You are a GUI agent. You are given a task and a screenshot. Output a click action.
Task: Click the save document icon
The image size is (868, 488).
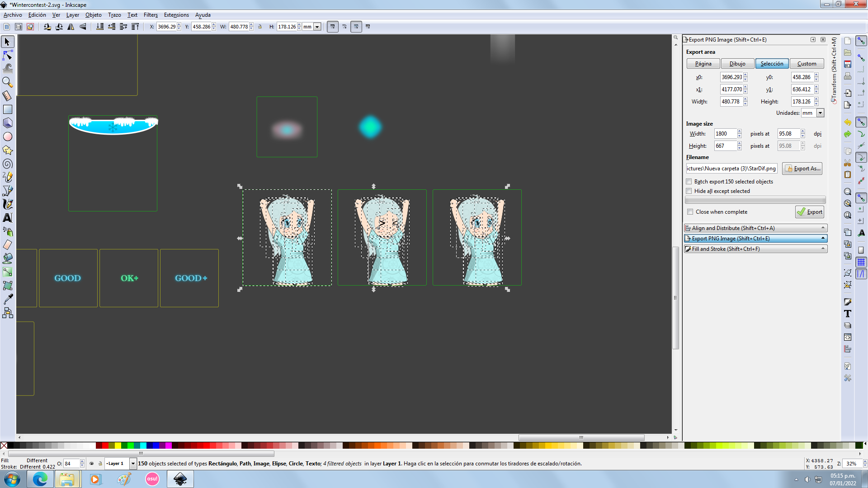click(x=848, y=64)
